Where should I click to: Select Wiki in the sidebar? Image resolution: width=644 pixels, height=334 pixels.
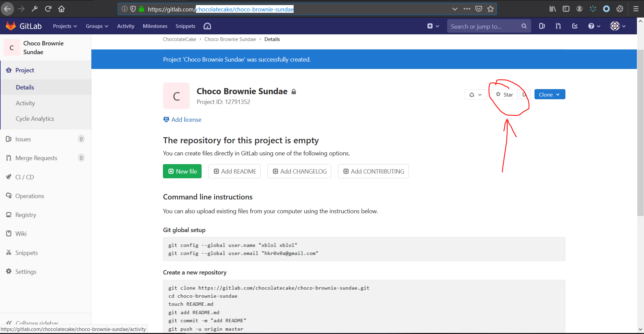[x=21, y=233]
